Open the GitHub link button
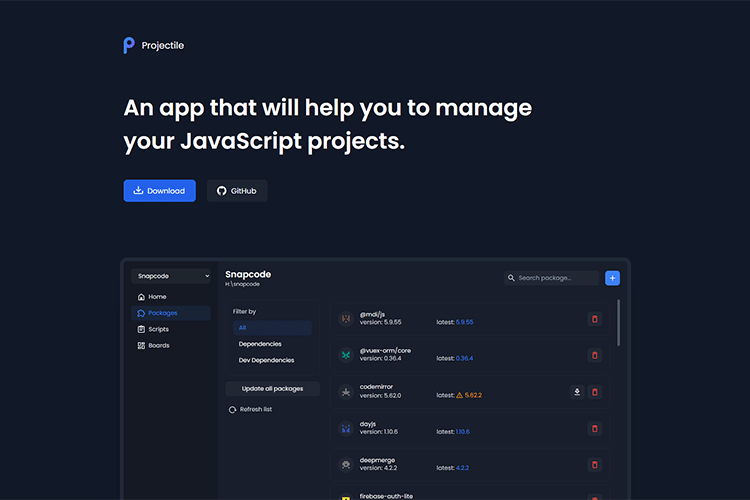Screen dimensions: 750x500 click(237, 191)
